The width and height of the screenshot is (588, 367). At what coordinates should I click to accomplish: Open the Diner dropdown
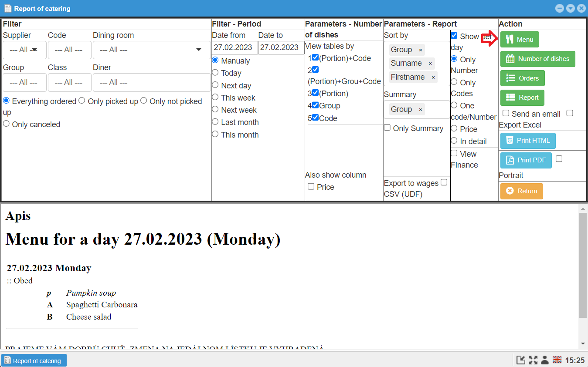[x=151, y=82]
